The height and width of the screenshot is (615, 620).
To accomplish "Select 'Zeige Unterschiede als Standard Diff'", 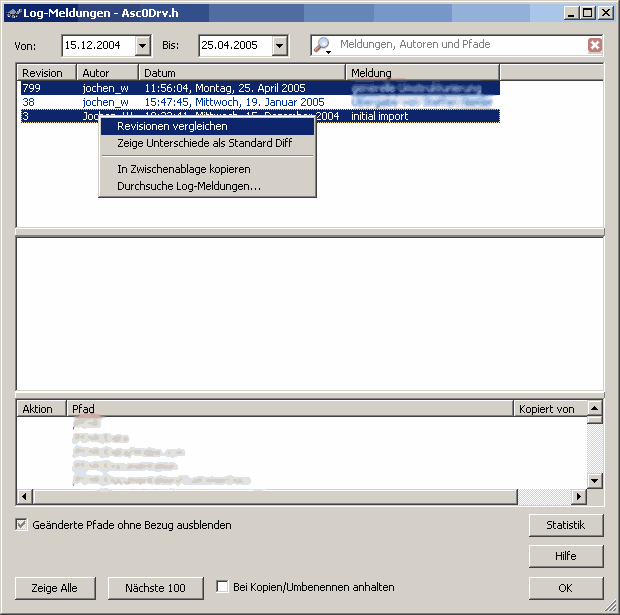I will pyautogui.click(x=207, y=143).
